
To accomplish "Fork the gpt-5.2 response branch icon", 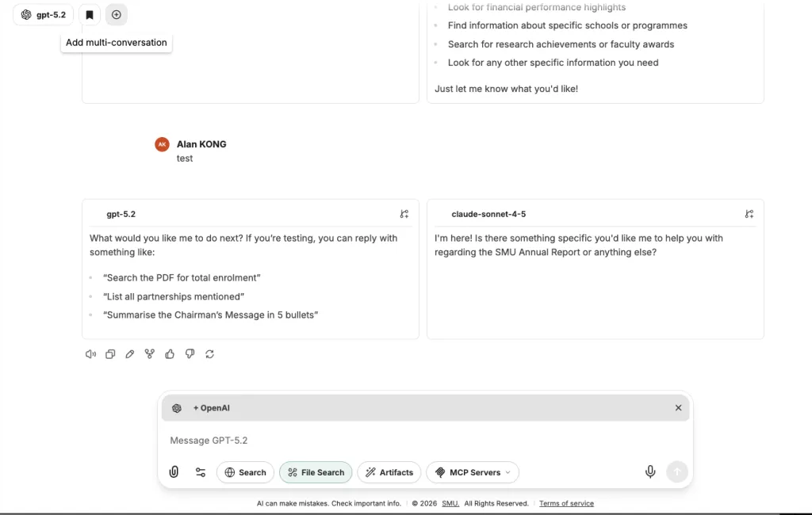I will coord(404,214).
